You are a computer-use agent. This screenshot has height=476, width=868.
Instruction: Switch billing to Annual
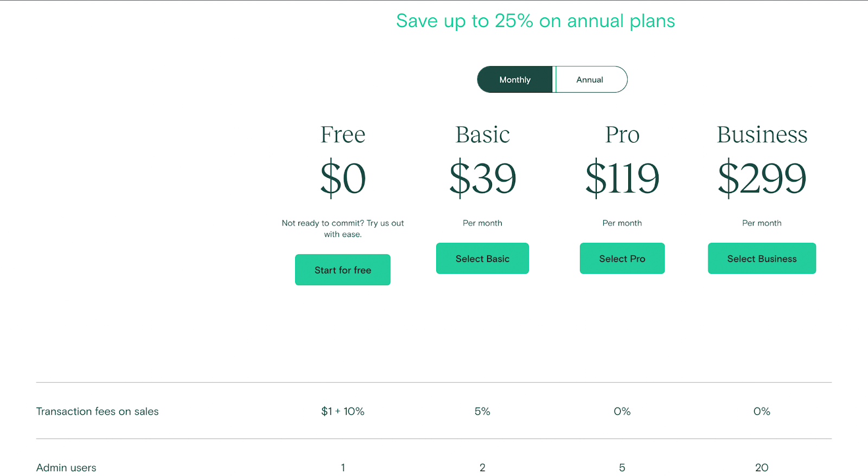point(590,80)
